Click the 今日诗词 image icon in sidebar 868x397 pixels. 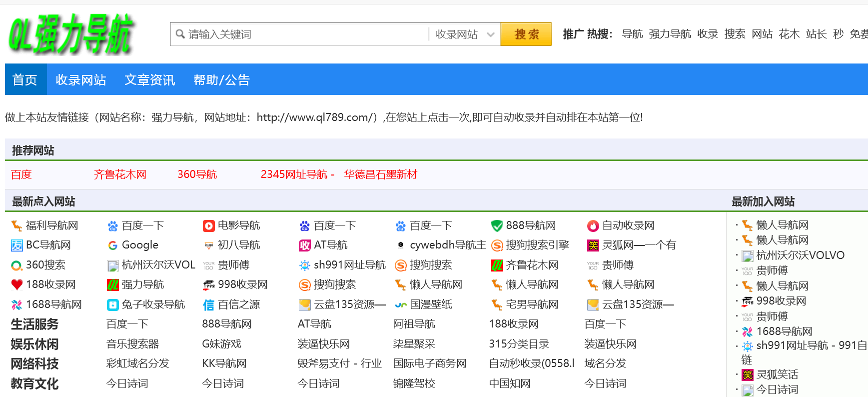coord(747,390)
